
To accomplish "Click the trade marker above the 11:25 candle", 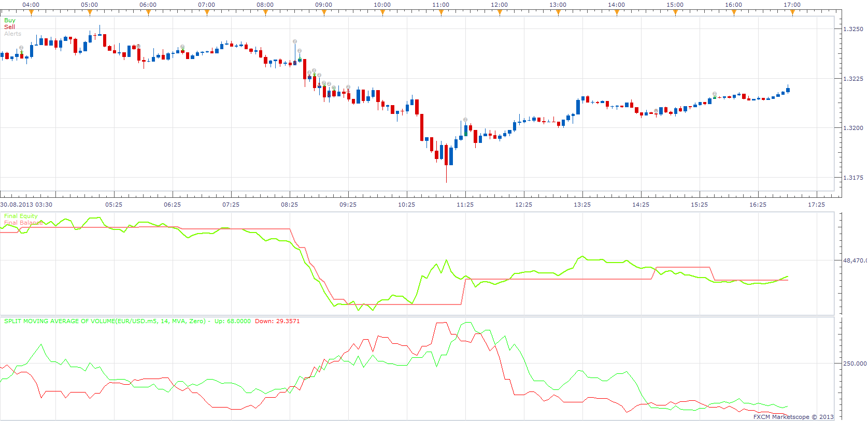I will pos(465,120).
